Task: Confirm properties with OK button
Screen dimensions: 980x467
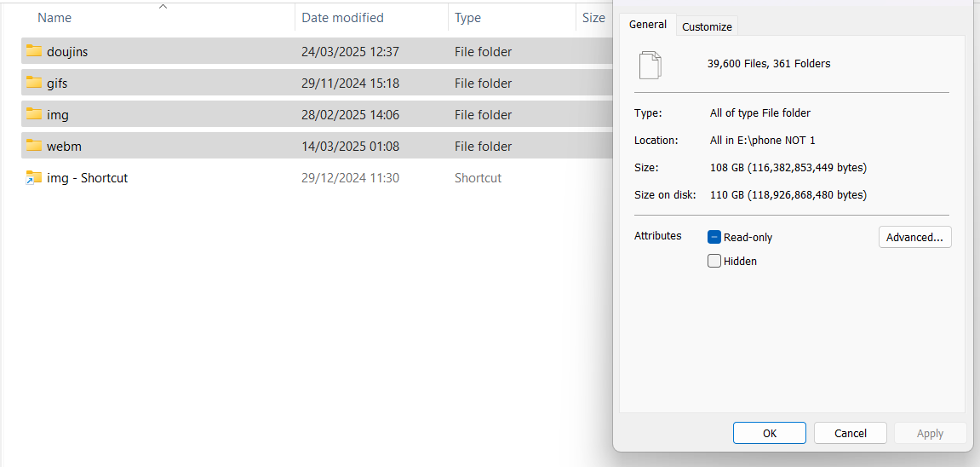Action: pyautogui.click(x=770, y=433)
